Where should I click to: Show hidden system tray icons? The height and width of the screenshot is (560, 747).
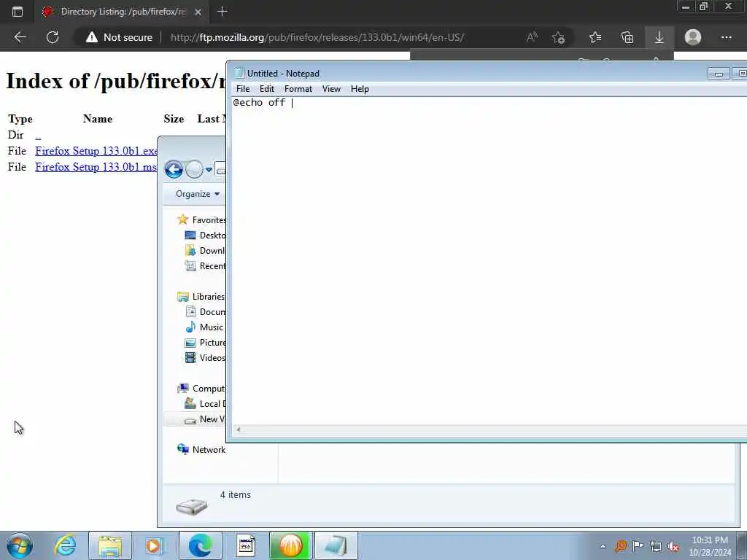[603, 546]
